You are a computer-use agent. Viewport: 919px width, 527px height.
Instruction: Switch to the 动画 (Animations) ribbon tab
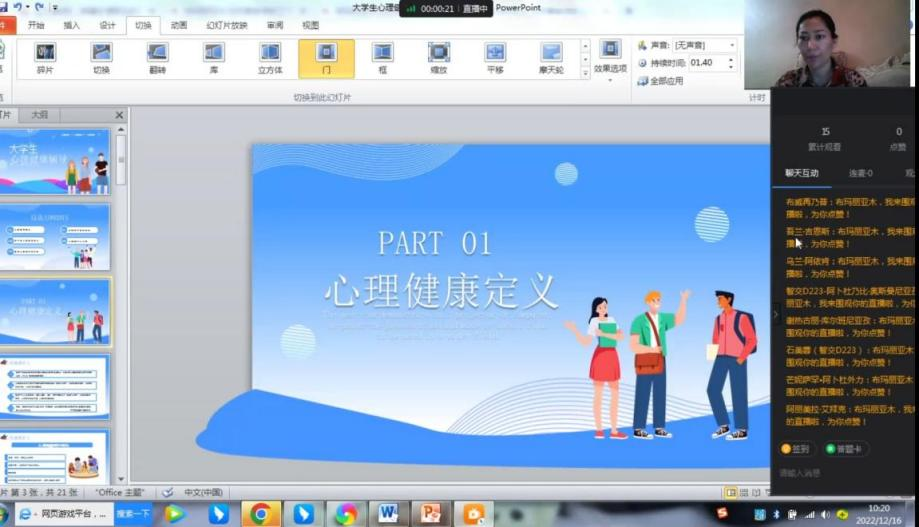(x=179, y=25)
